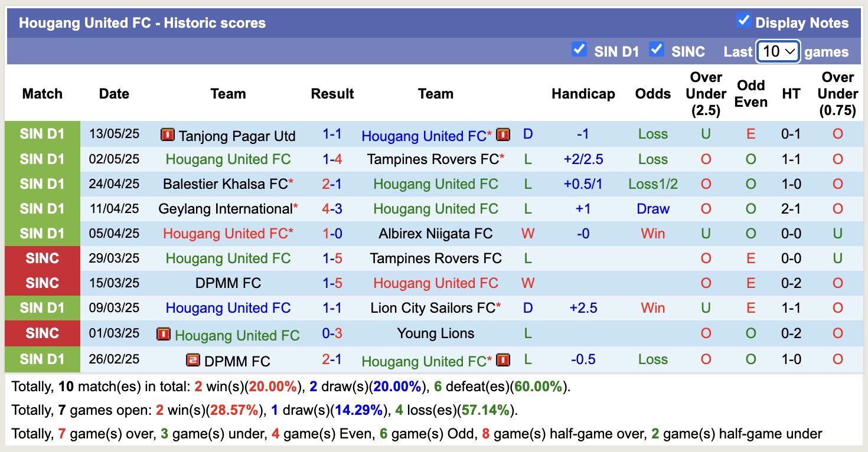Image resolution: width=868 pixels, height=452 pixels.
Task: Click red card icon beside Tanjong Pagar Utd
Action: pyautogui.click(x=167, y=135)
